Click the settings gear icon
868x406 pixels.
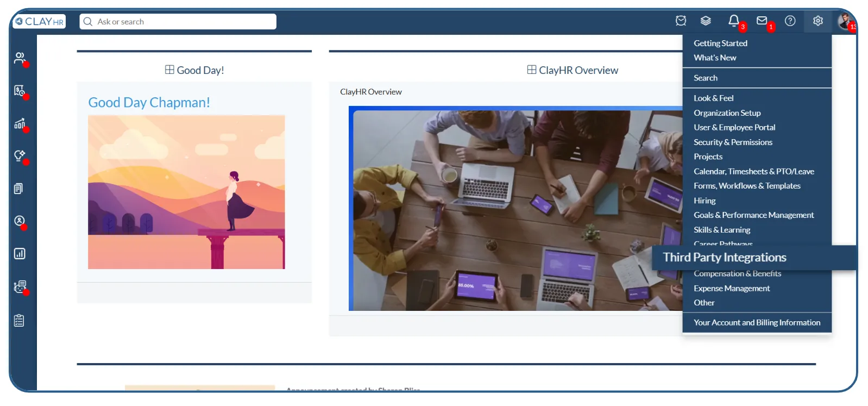[818, 21]
